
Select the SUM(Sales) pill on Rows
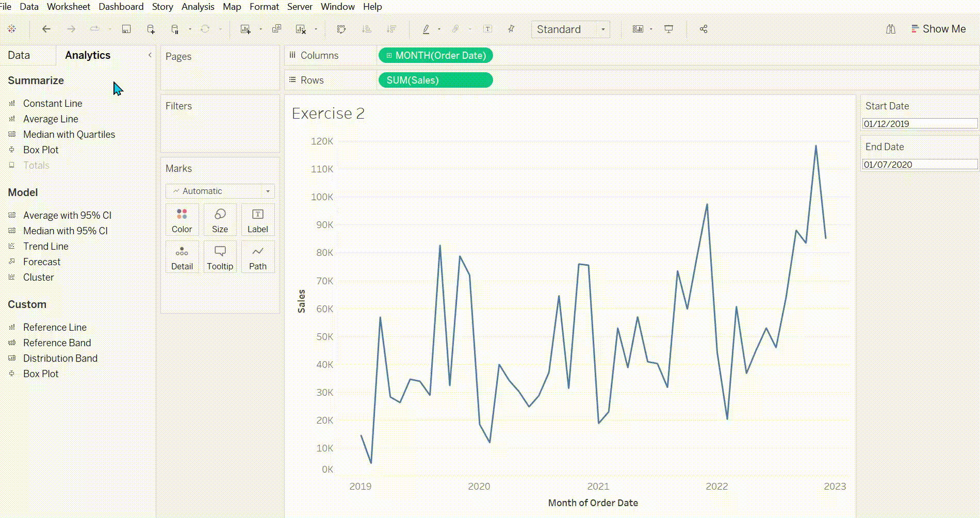pos(435,80)
